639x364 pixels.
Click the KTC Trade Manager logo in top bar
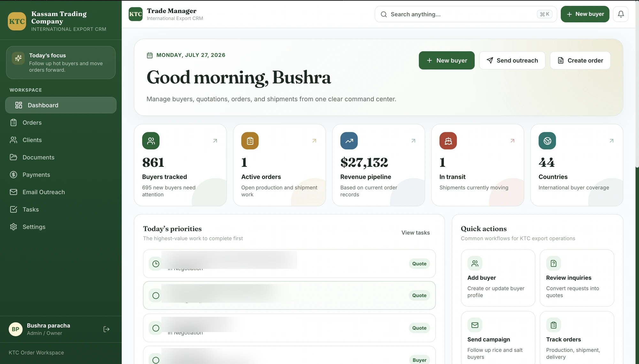click(135, 14)
